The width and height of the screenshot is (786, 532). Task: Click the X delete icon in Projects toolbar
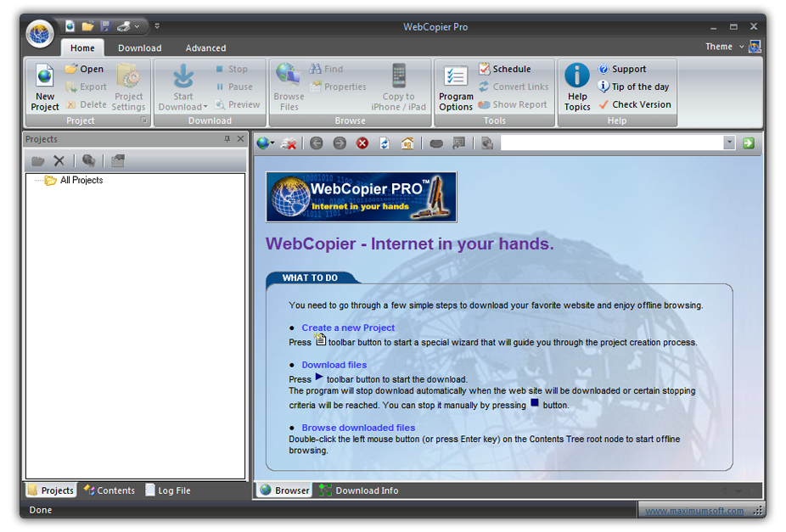pyautogui.click(x=59, y=161)
